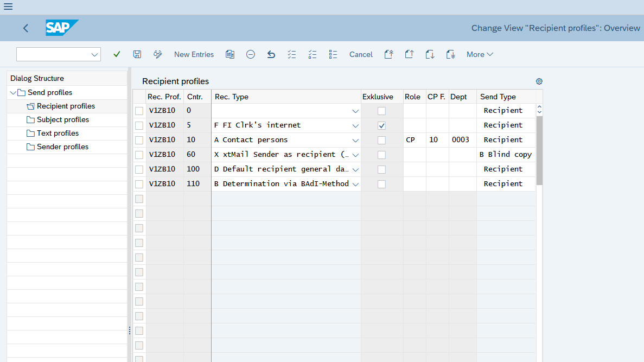
Task: Open Rec. Type dropdown for BAdI-Method row
Action: (355, 184)
